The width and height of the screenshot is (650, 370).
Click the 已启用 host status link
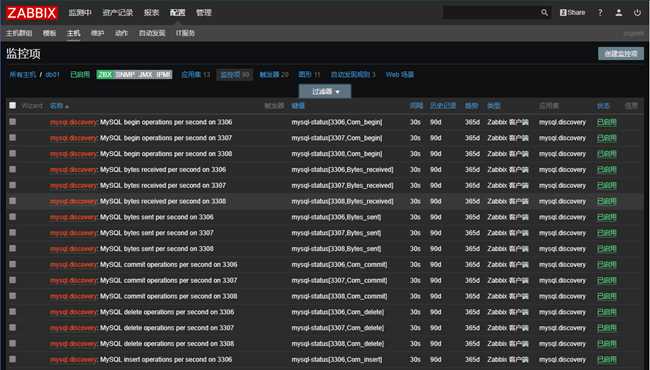pyautogui.click(x=80, y=75)
